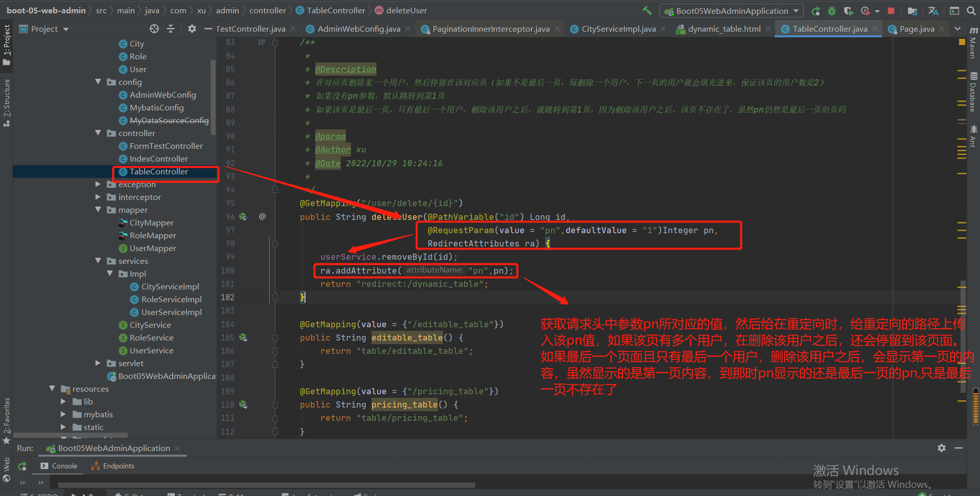This screenshot has height=496, width=980.
Task: Open the Ant tool window
Action: [x=973, y=137]
